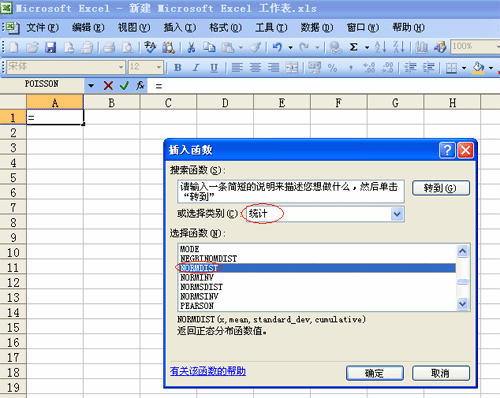The width and height of the screenshot is (500, 398).
Task: Apply percent style
Action: click(332, 68)
